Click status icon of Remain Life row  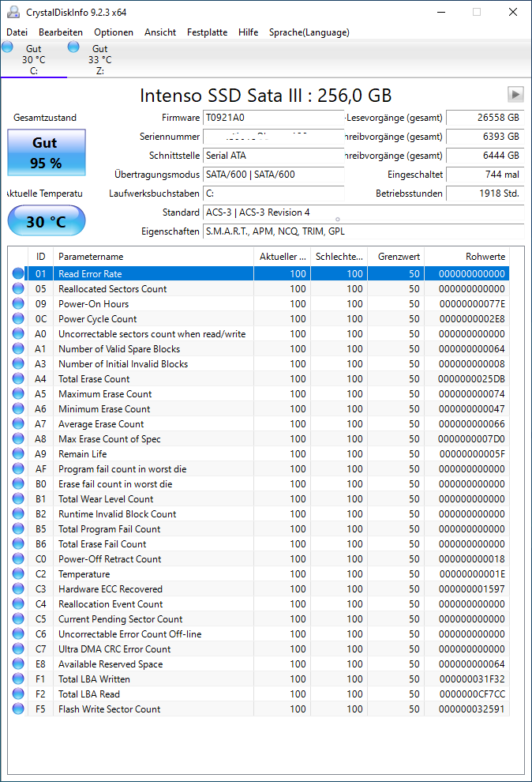(x=18, y=453)
